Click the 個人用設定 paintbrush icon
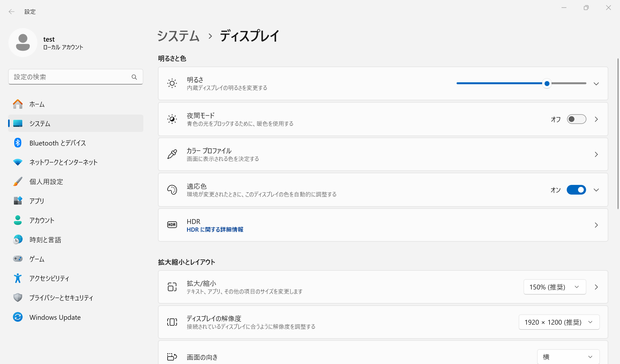Viewport: 620px width, 364px height. click(18, 182)
